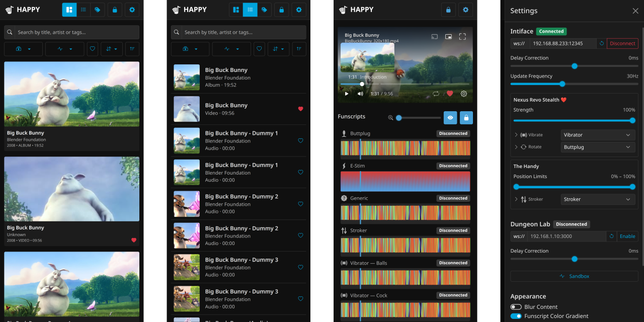
Task: Enter fullscreen on the video player
Action: point(462,36)
